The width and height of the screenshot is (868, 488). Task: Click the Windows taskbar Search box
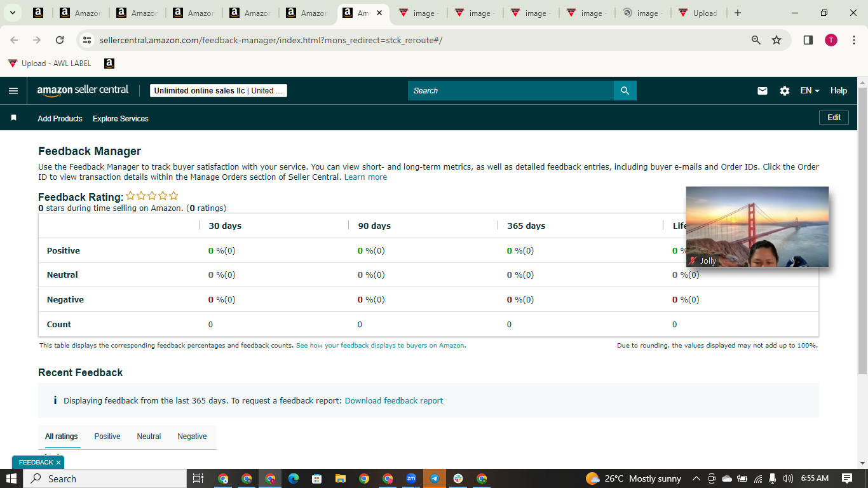pyautogui.click(x=105, y=478)
